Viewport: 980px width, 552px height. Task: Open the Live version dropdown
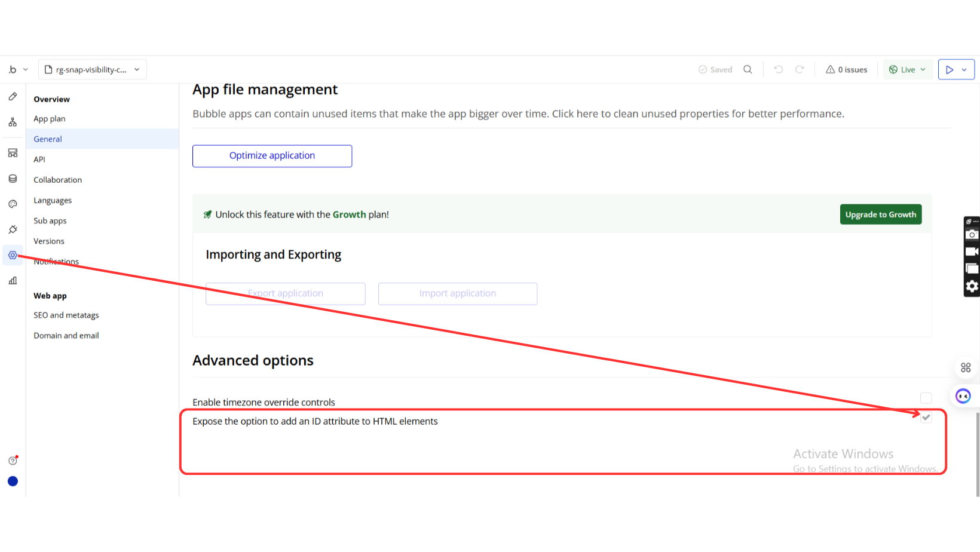pos(907,69)
